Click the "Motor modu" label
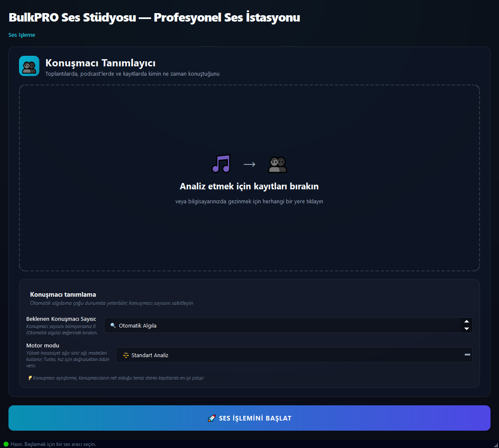 click(43, 345)
